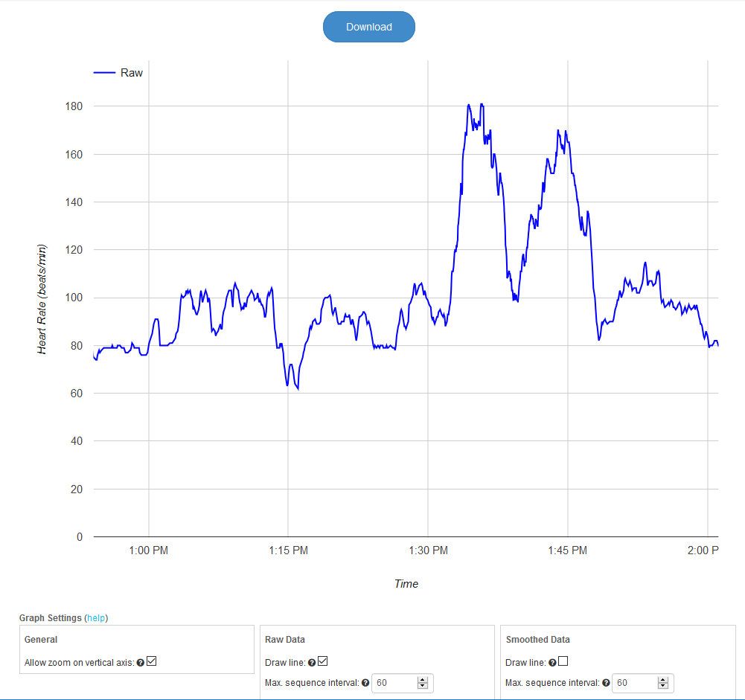Click the down arrow on Raw Data interval stepper
745x700 pixels.
[x=423, y=686]
